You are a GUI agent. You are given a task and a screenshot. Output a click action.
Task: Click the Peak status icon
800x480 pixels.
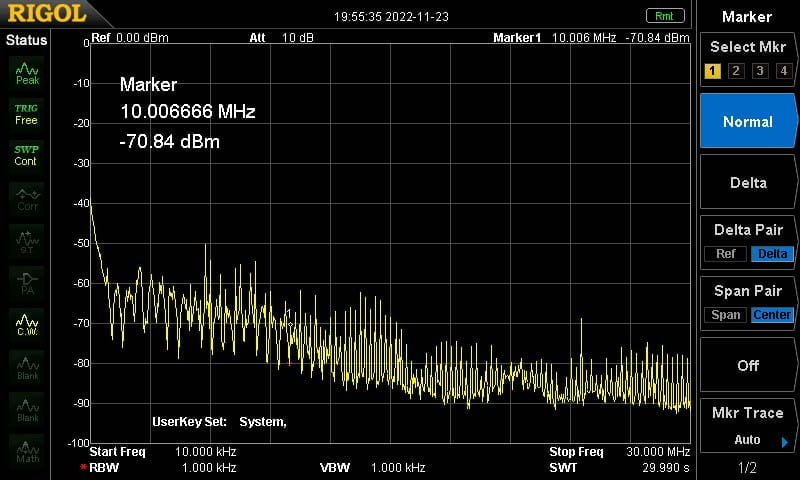point(27,73)
